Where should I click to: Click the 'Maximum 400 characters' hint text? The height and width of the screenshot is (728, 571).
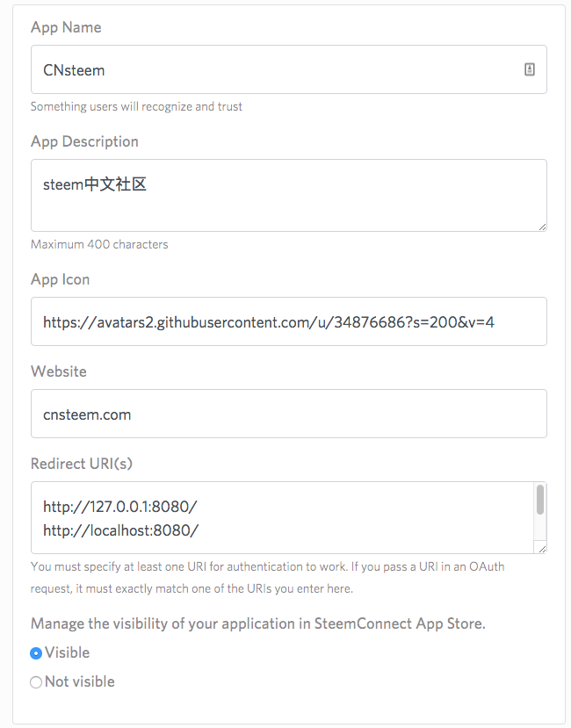[99, 244]
